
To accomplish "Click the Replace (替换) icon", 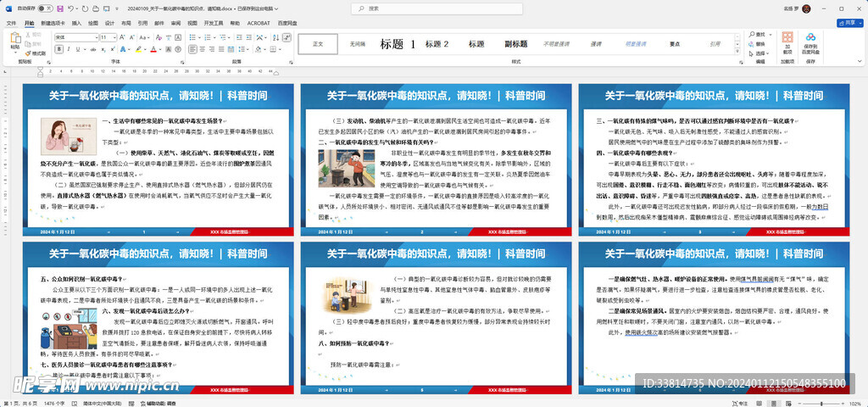I will (x=757, y=44).
